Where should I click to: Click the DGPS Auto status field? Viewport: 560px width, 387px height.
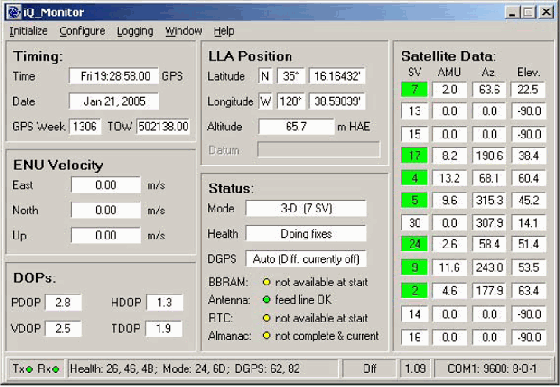tap(306, 259)
